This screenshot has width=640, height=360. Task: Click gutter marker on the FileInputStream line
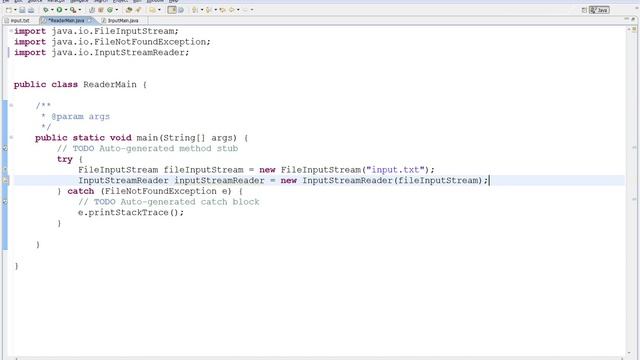(x=5, y=169)
